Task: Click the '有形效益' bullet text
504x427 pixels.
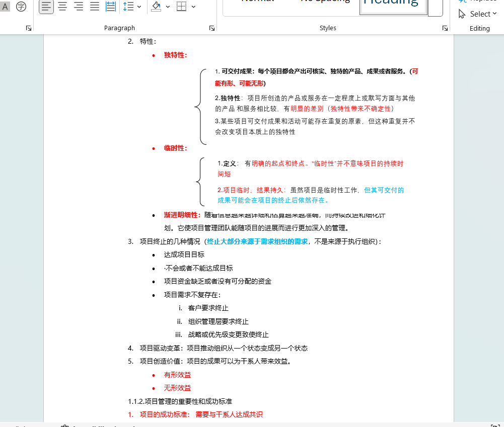Action: pos(177,375)
